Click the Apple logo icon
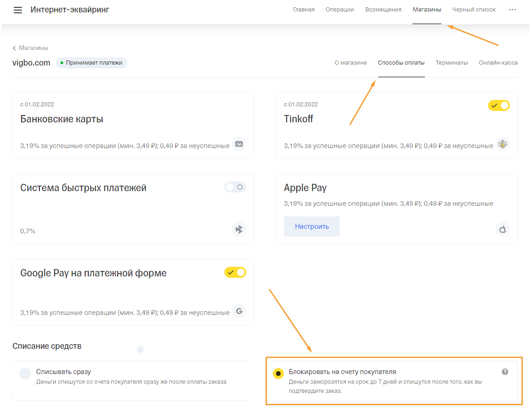This screenshot has width=532, height=413. [x=503, y=229]
